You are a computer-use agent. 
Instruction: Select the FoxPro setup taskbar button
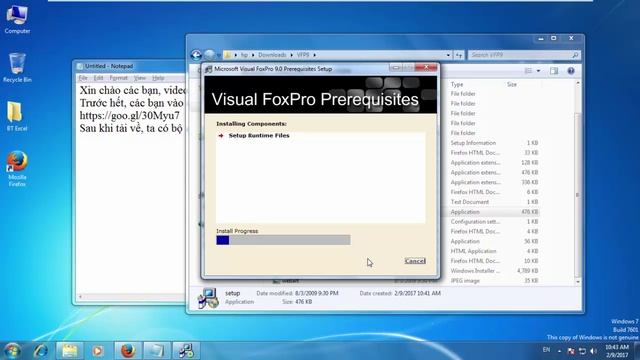186,351
